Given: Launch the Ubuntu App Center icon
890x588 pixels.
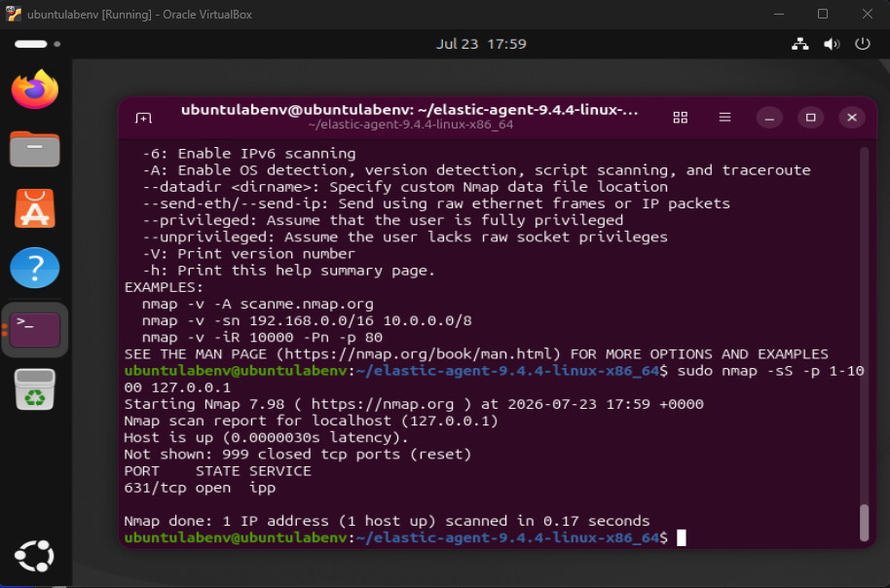Looking at the screenshot, I should click(35, 208).
